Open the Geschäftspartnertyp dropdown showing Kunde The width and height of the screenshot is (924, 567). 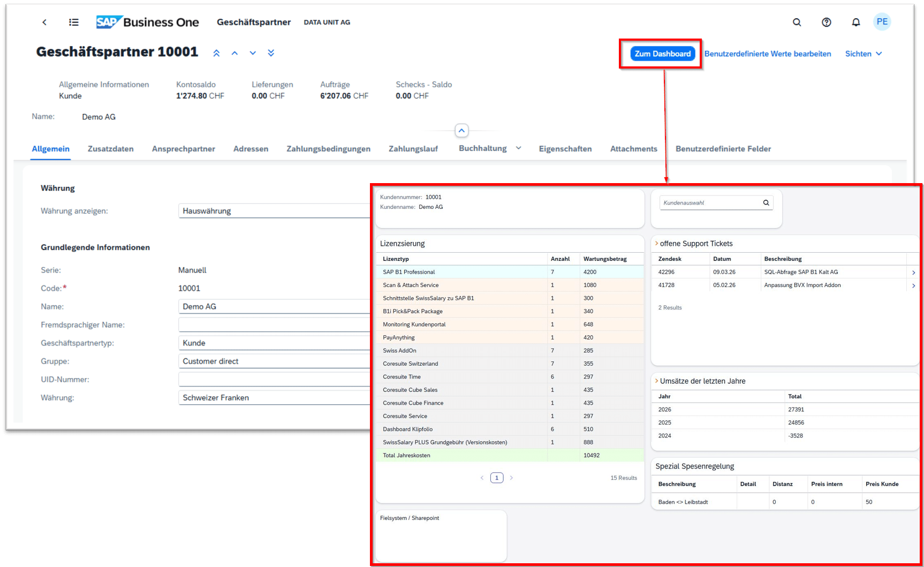pyautogui.click(x=274, y=343)
